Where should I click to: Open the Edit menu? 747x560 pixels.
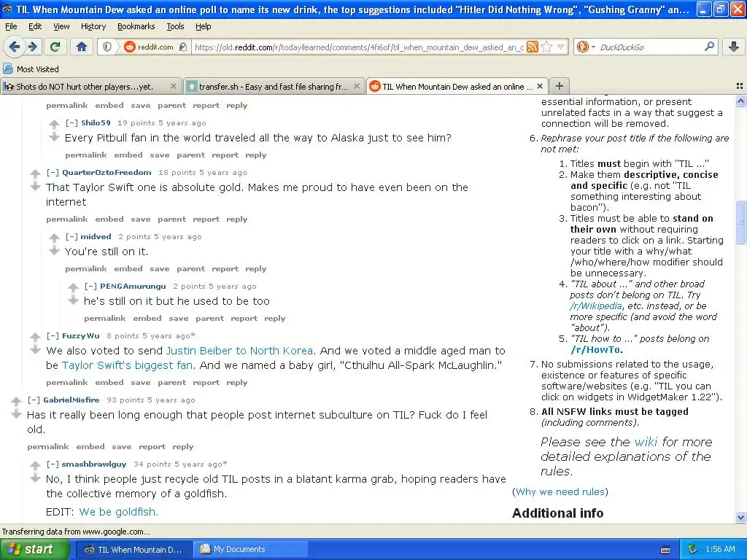click(35, 26)
